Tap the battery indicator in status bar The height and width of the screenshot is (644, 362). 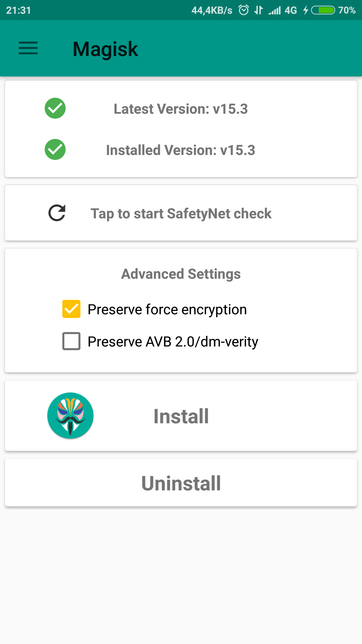323,10
